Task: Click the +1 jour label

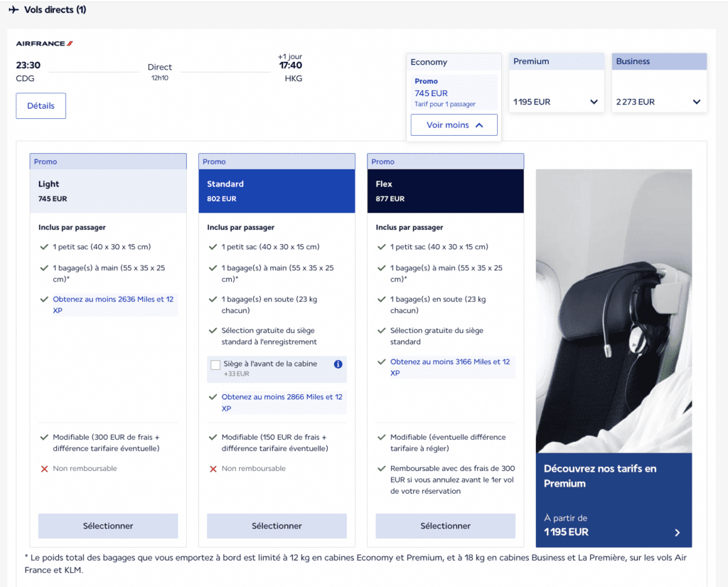Action: click(x=290, y=56)
